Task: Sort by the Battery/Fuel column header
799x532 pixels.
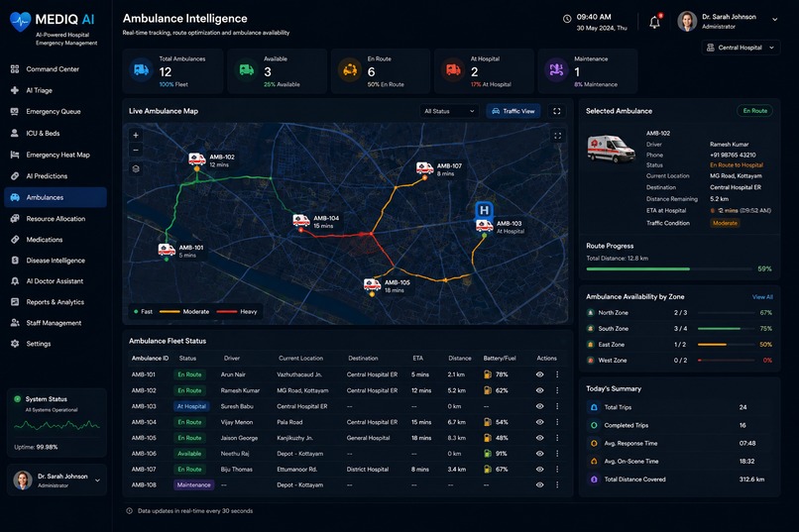Action: coord(500,359)
